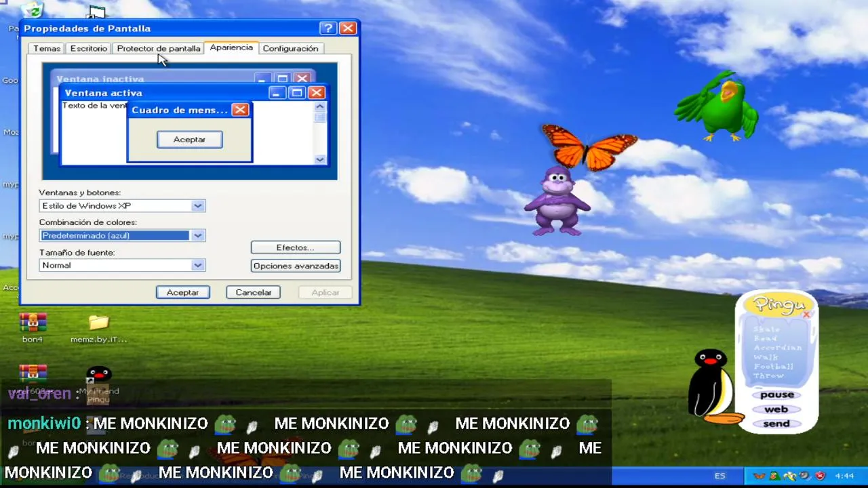Click the help question mark button
The image size is (868, 488).
[x=328, y=28]
